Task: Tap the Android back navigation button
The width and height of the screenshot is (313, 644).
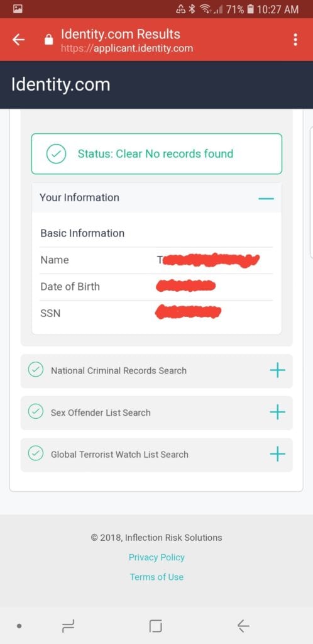Action: 243,626
